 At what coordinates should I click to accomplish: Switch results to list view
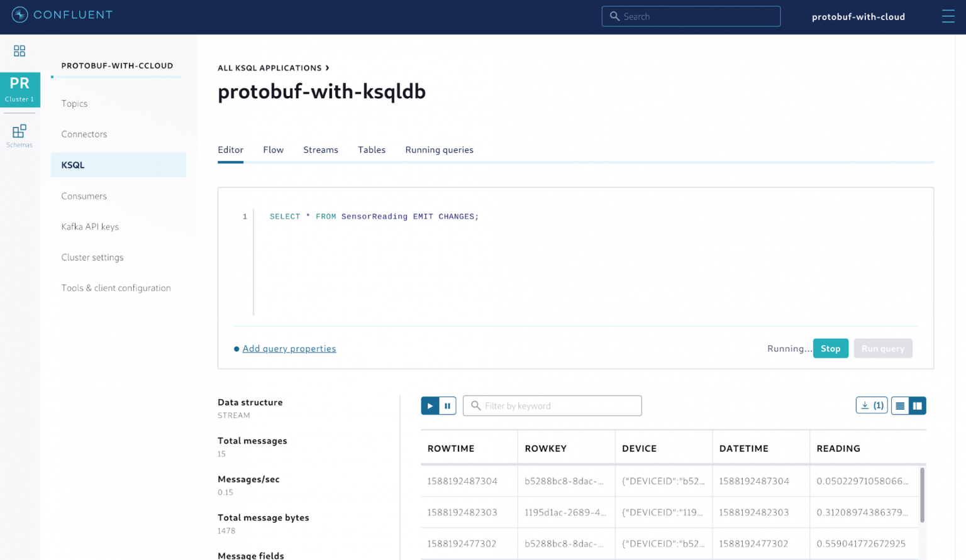pyautogui.click(x=900, y=405)
